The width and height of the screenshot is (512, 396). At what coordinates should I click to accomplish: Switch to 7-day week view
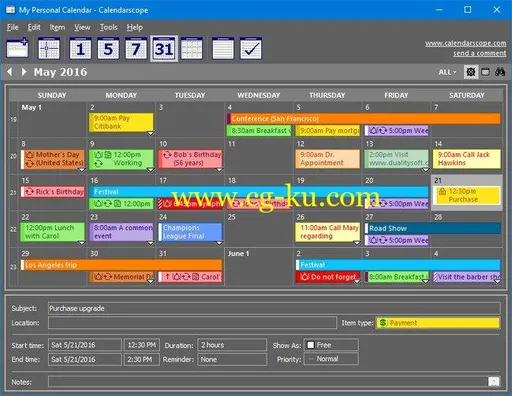136,49
